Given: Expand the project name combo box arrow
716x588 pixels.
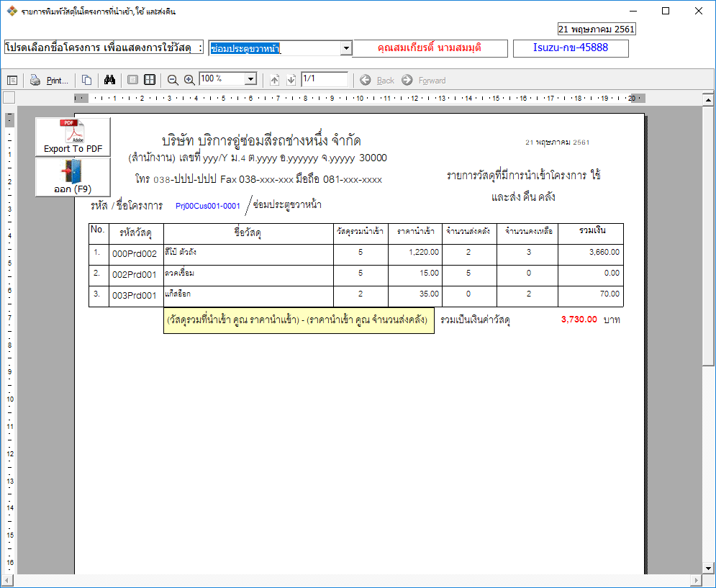Looking at the screenshot, I should pos(346,48).
